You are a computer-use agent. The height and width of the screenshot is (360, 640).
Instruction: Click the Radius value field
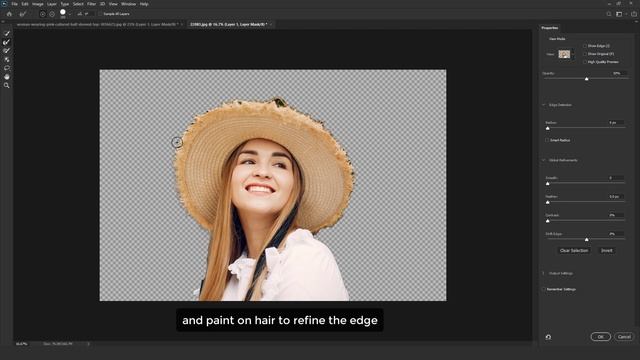tap(616, 122)
